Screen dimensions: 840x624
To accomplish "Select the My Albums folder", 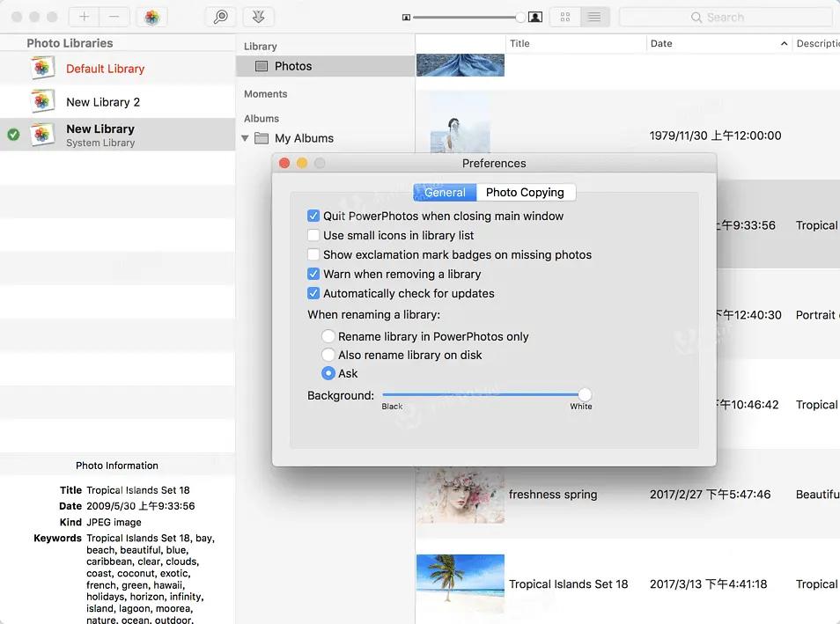I will (x=305, y=138).
